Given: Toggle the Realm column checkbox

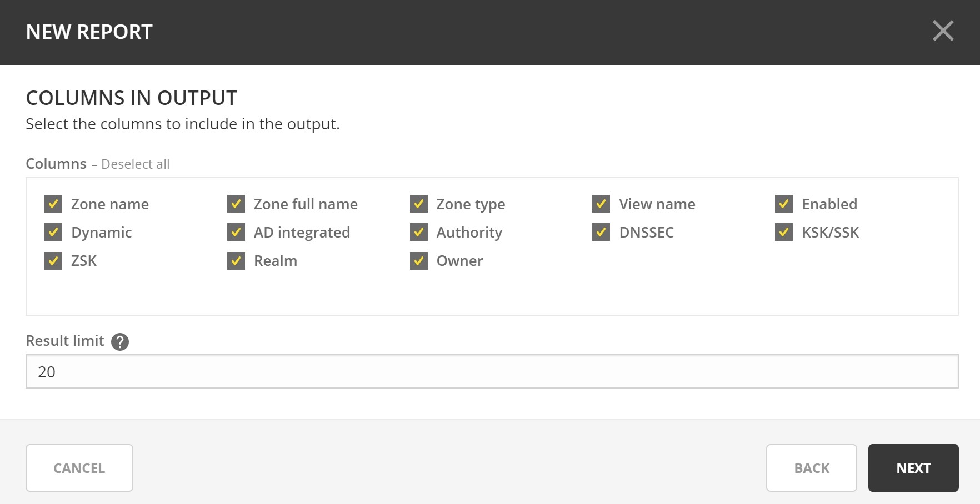Looking at the screenshot, I should tap(236, 260).
